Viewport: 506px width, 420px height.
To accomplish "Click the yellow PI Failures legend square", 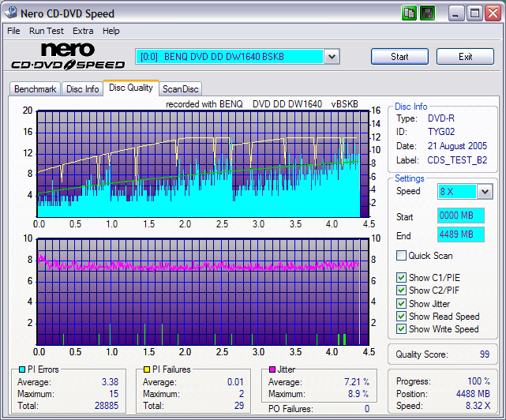I will [x=147, y=369].
